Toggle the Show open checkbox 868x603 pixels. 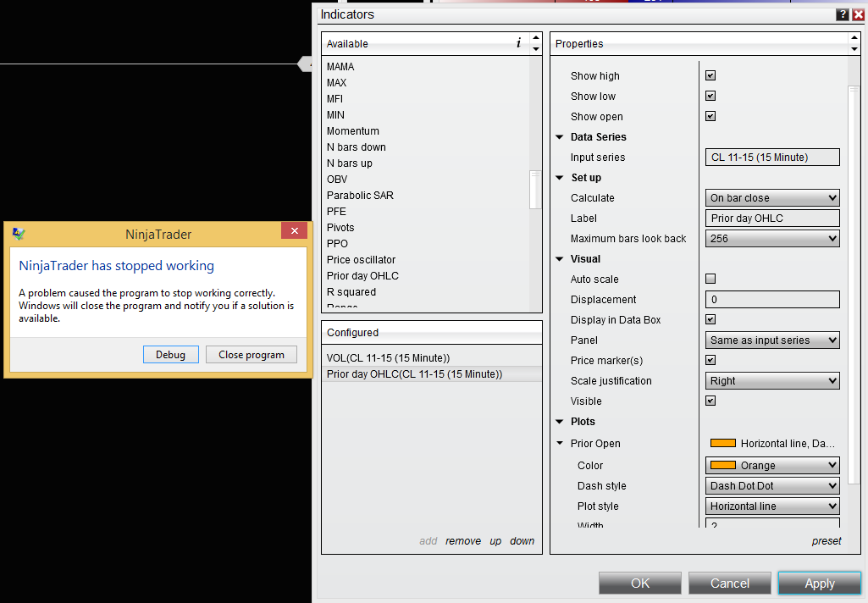710,116
